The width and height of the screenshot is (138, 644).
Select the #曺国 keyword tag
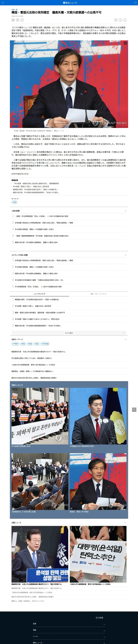[15, 202]
